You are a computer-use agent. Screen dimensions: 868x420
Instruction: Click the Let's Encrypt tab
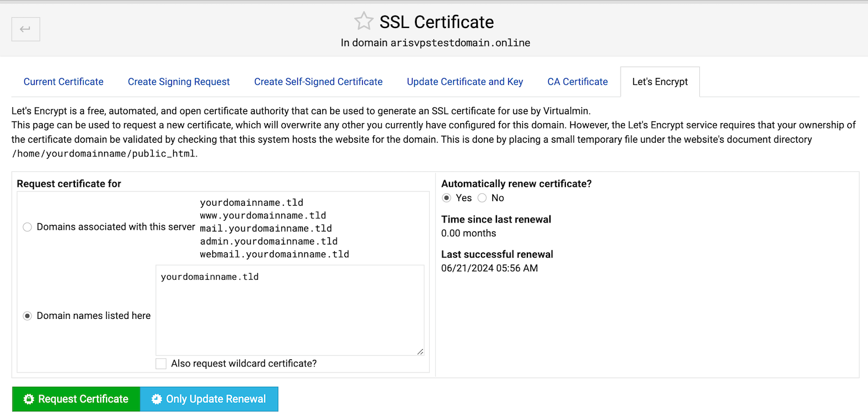[659, 82]
